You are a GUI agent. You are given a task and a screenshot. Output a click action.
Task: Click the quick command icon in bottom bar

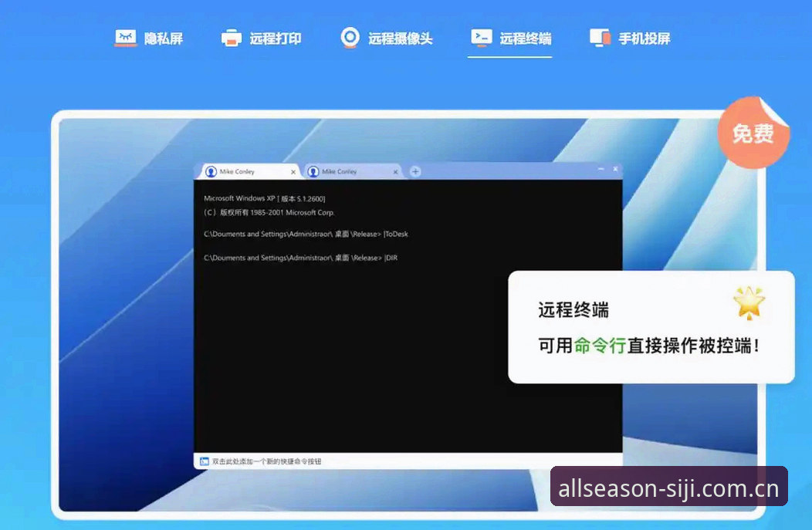click(x=204, y=461)
